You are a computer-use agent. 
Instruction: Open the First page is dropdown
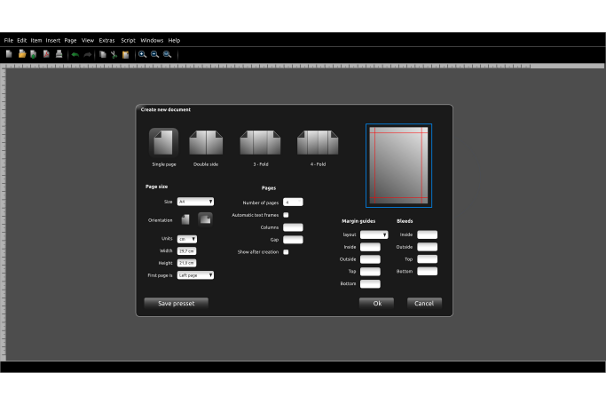pos(195,275)
